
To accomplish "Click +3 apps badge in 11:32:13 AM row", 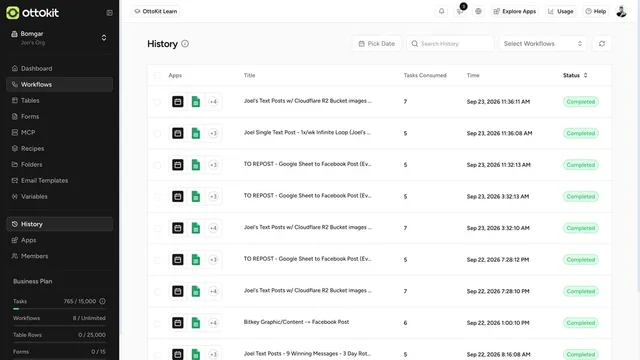I will [213, 165].
